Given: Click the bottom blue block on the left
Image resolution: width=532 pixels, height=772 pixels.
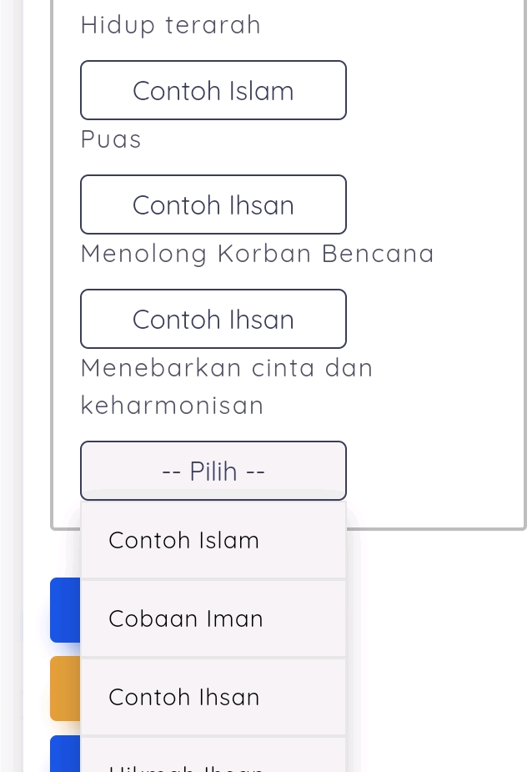Looking at the screenshot, I should (x=64, y=755).
